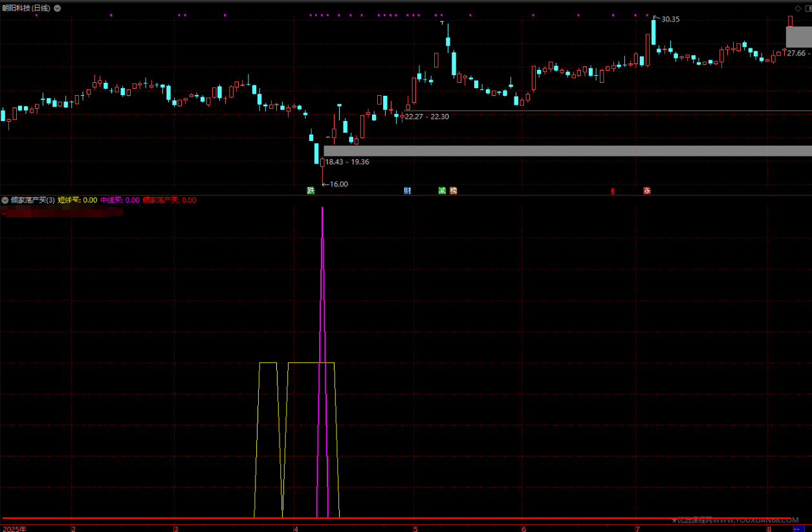The image size is (812, 532).
Task: Click the blue 财 event marker icon
Action: click(x=407, y=191)
